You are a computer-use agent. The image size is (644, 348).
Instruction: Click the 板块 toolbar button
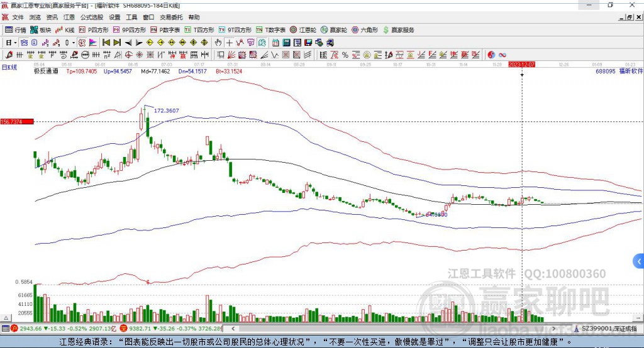pos(41,30)
